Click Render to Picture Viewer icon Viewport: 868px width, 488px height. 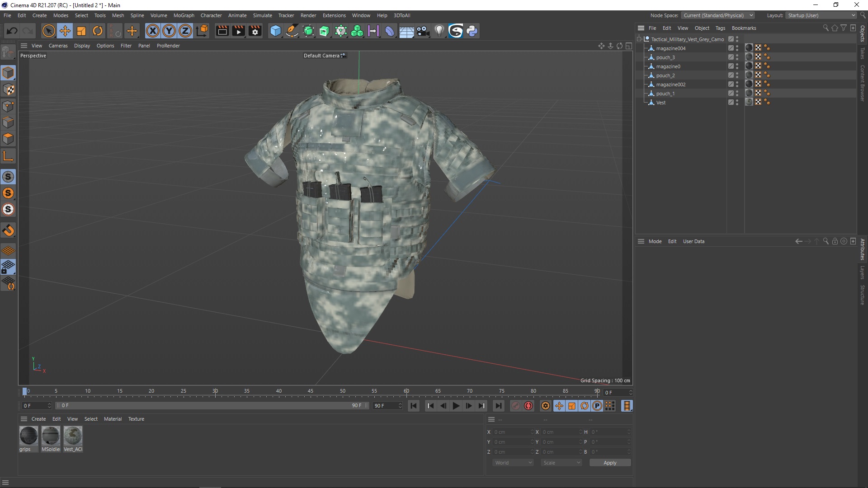(238, 31)
